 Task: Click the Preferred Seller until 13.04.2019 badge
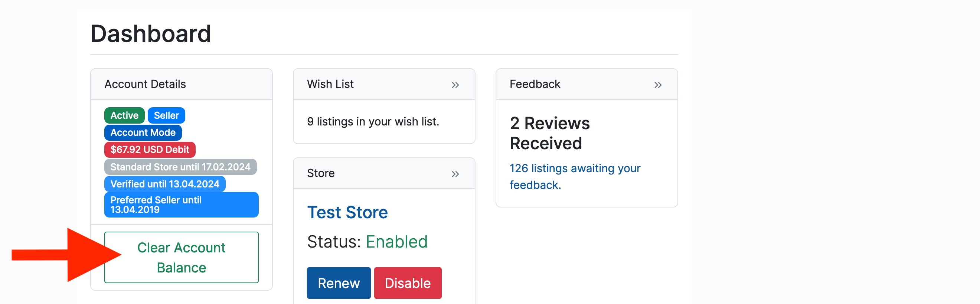click(x=181, y=205)
